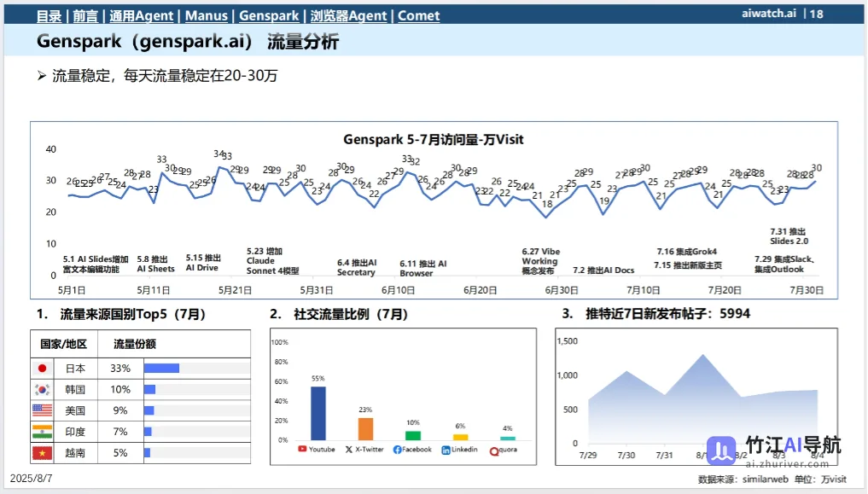The width and height of the screenshot is (868, 494).
Task: Click the 7% share value for India
Action: tap(120, 432)
